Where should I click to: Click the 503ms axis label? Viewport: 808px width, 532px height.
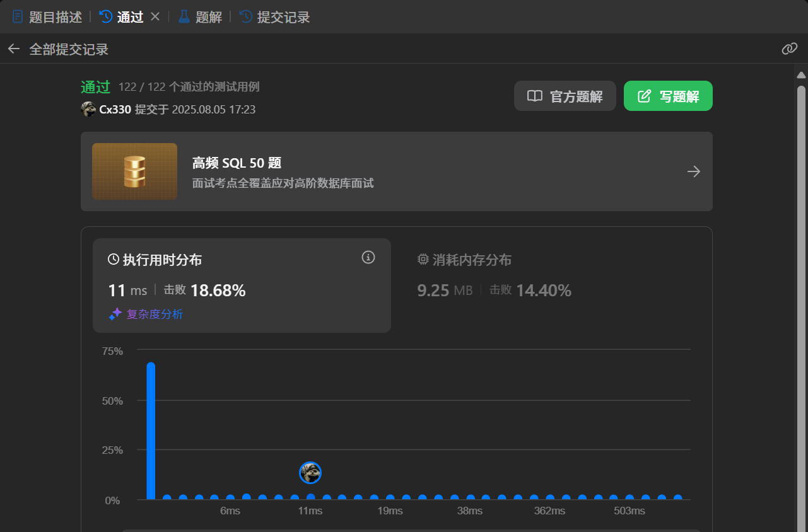tap(629, 511)
